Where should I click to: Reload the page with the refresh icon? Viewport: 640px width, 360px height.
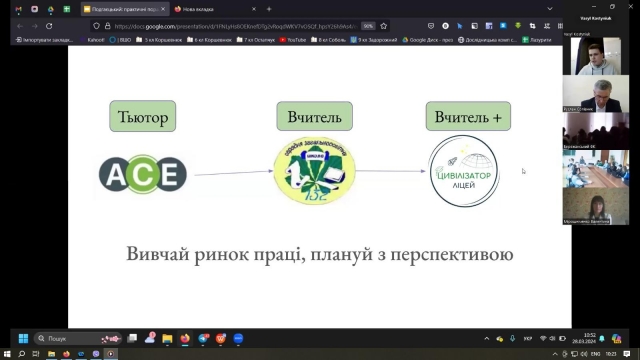pyautogui.click(x=49, y=26)
